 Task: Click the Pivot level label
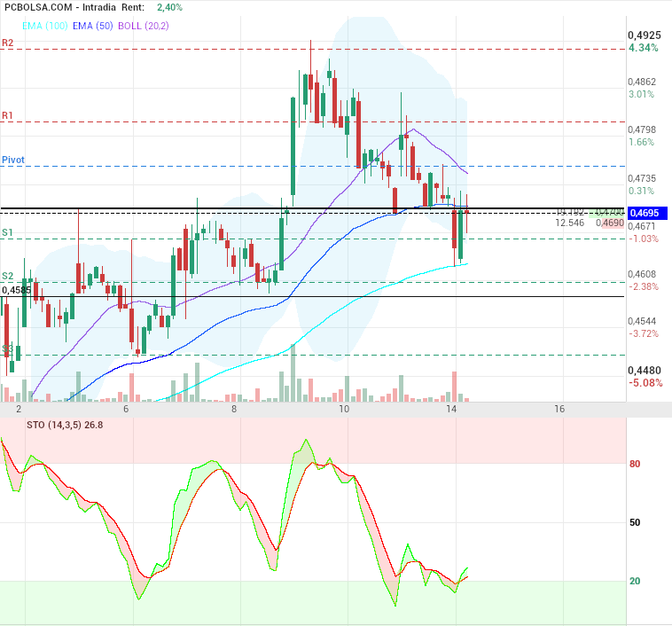[x=13, y=160]
